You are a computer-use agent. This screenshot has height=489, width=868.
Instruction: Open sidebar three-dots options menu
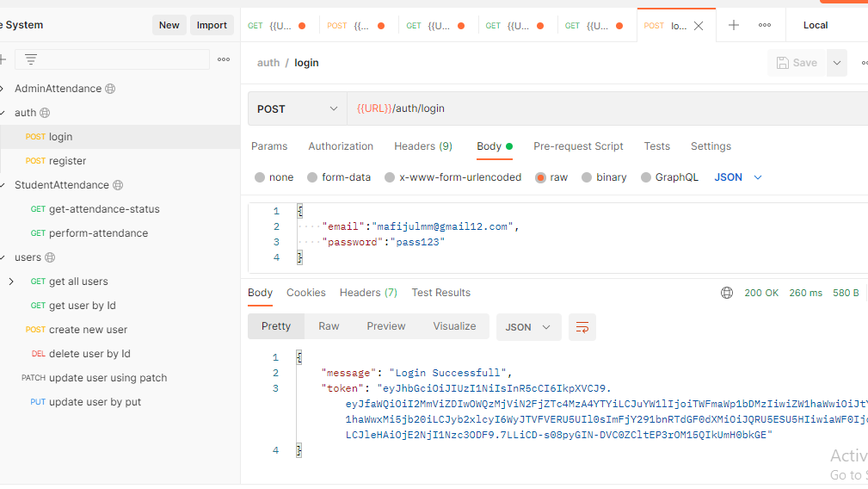pos(224,59)
